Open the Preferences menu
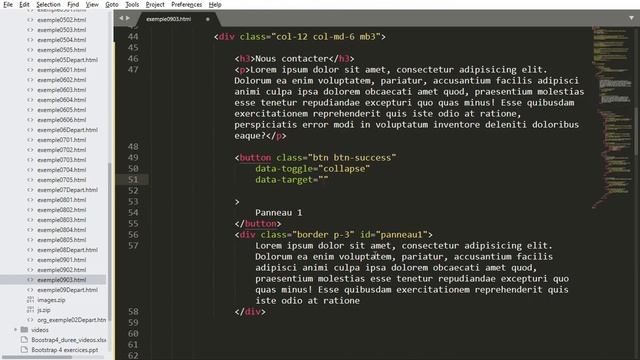The image size is (640, 360). click(186, 4)
